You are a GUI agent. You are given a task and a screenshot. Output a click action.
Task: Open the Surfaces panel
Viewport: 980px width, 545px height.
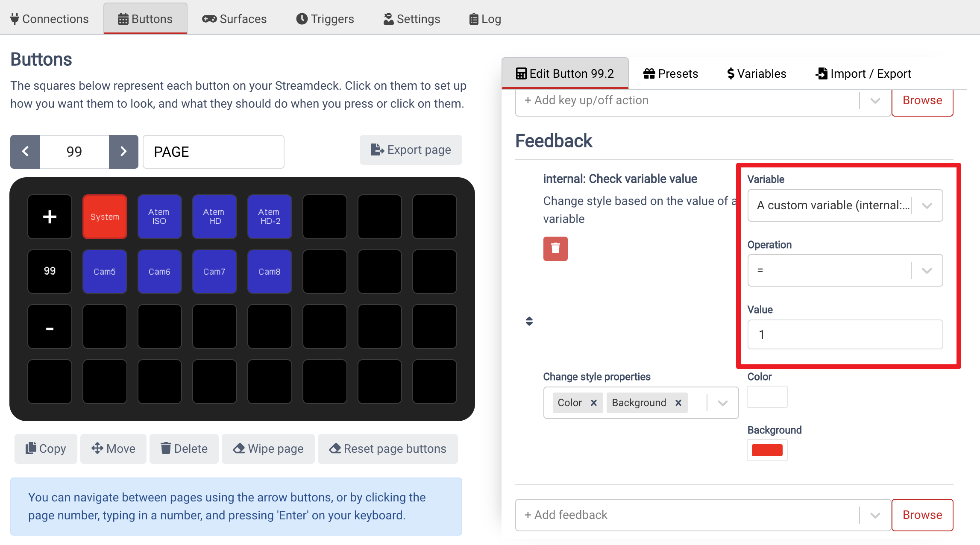point(234,18)
